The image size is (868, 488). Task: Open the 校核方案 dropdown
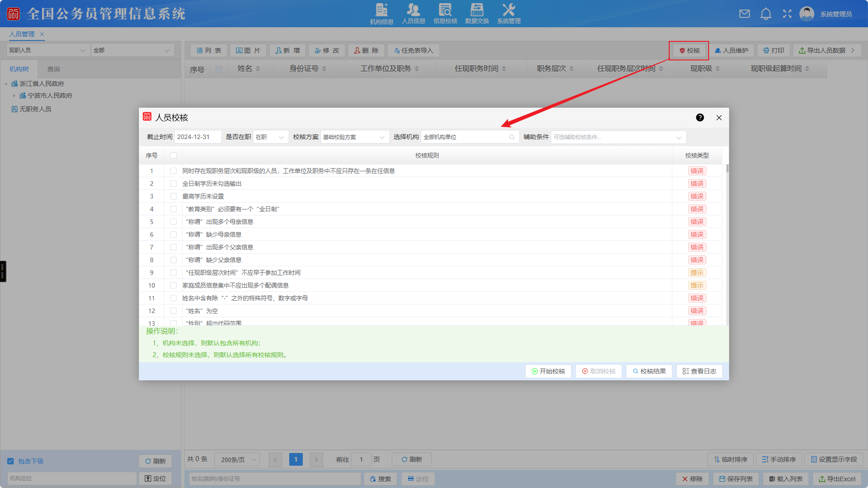tap(355, 137)
